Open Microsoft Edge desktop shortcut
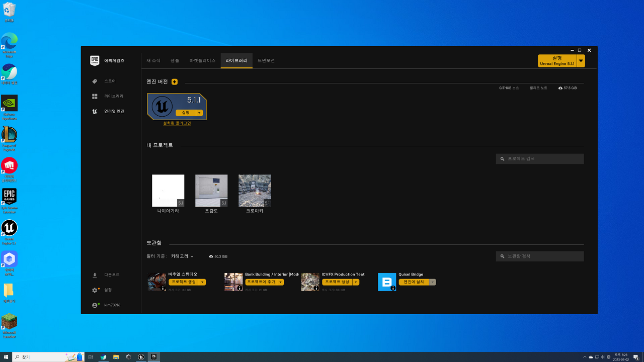Image resolution: width=644 pixels, height=362 pixels. tap(9, 45)
